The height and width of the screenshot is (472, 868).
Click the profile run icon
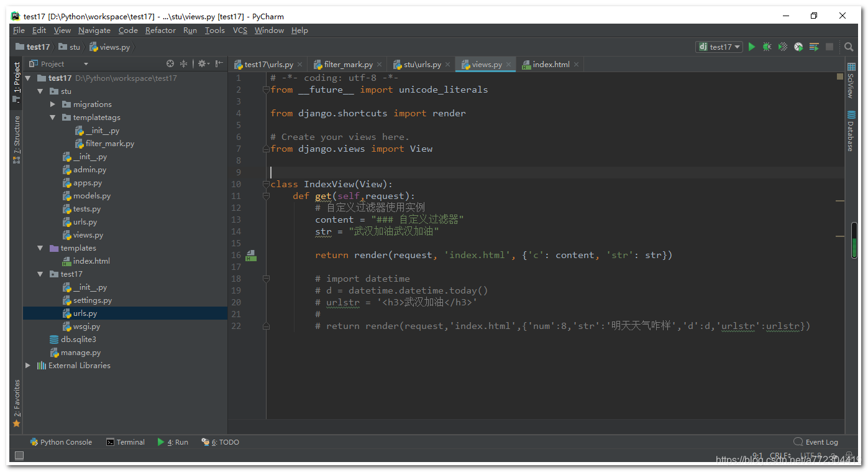pos(798,47)
